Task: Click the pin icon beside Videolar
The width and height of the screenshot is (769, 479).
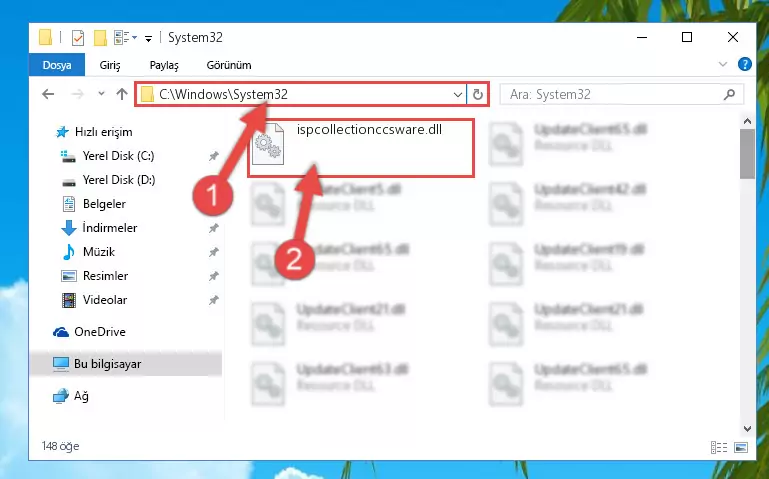Action: (x=213, y=300)
